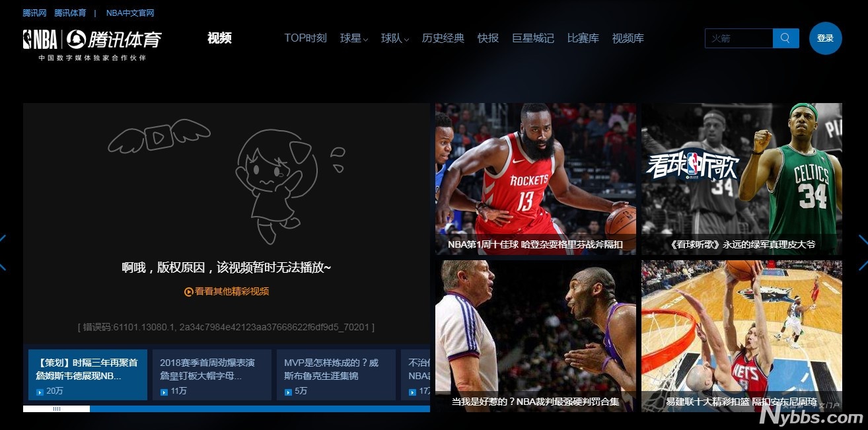This screenshot has height=430, width=868.
Task: Open the 巨星城记 nav item
Action: coord(533,38)
